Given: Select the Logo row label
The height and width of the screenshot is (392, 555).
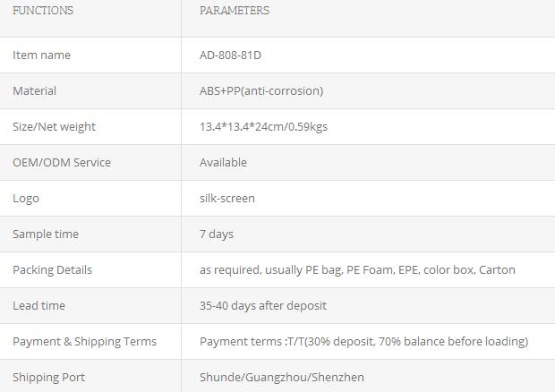Looking at the screenshot, I should click(26, 199).
